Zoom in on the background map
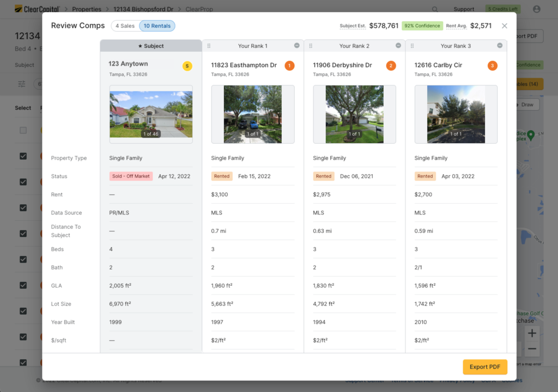This screenshot has height=392, width=558. coord(532,333)
